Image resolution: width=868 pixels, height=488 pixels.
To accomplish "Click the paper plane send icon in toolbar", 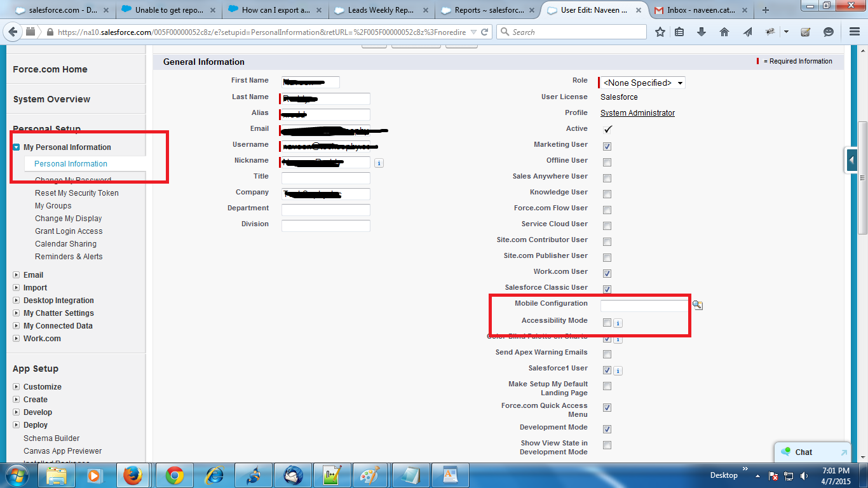I will point(748,32).
